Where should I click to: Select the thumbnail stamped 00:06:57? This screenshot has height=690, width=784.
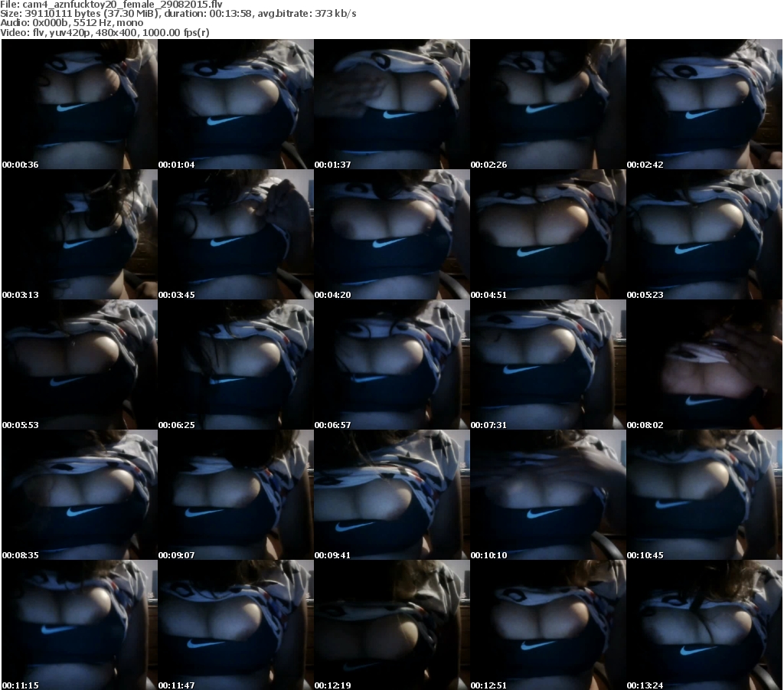392,365
